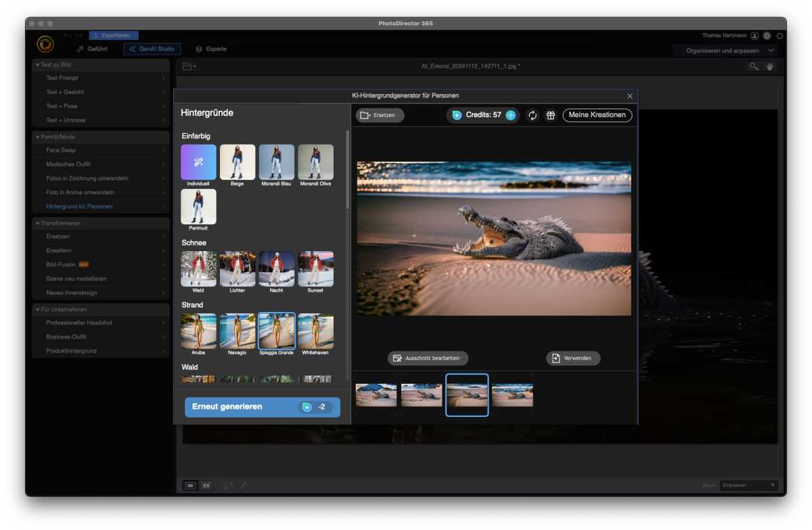Click the undo arrow icon
This screenshot has height=530, width=812.
(67, 35)
